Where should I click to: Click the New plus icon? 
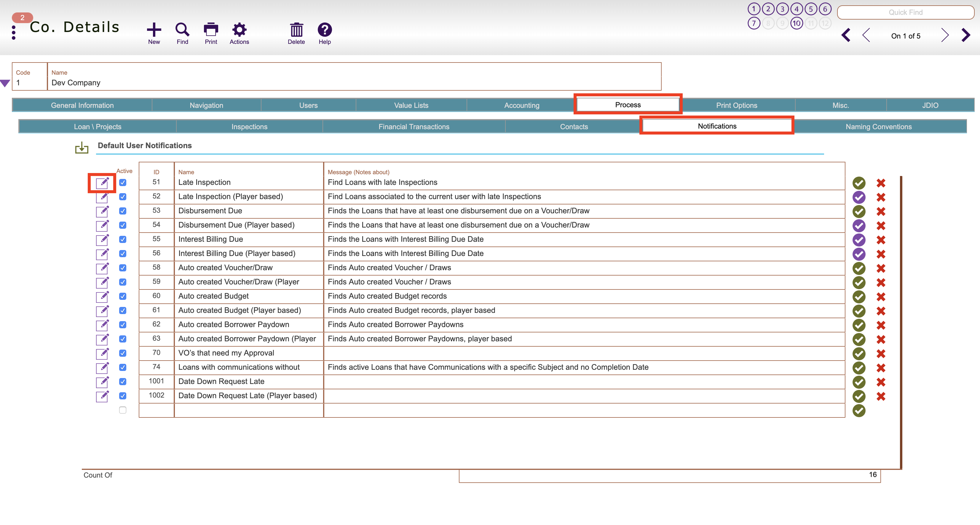pyautogui.click(x=154, y=30)
